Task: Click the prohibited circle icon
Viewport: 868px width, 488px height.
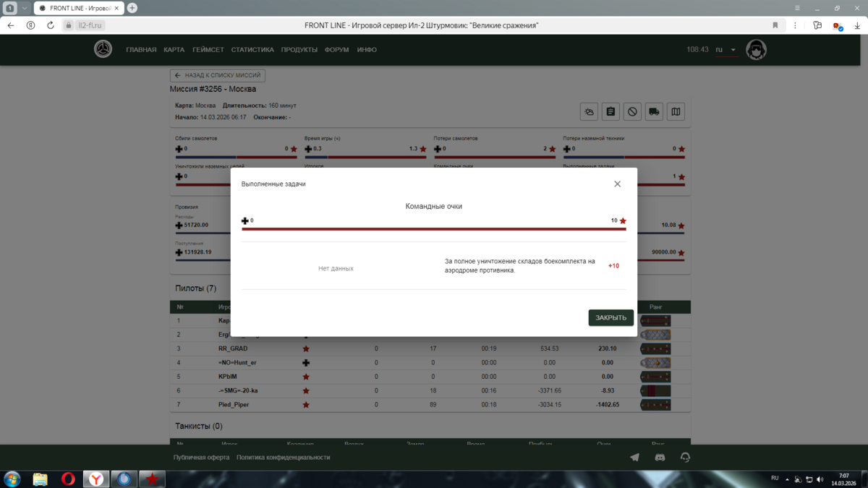Action: tap(632, 112)
